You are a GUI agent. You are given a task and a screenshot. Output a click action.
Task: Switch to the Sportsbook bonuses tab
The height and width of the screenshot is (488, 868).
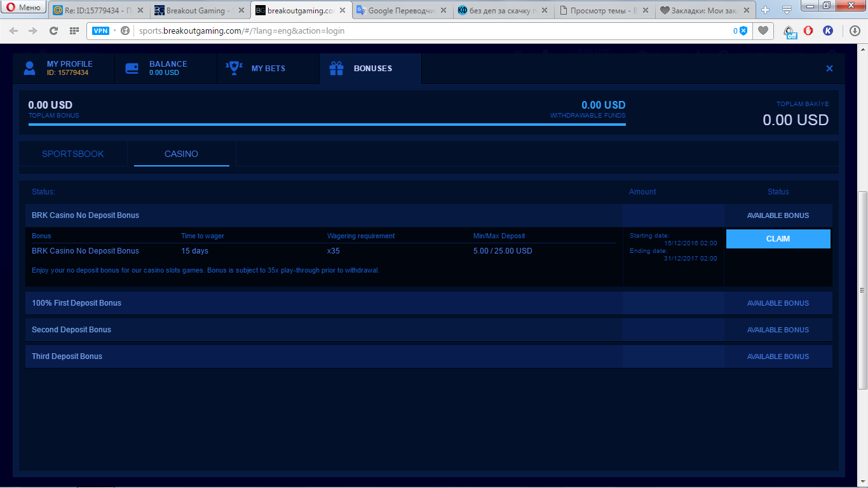pos(73,154)
